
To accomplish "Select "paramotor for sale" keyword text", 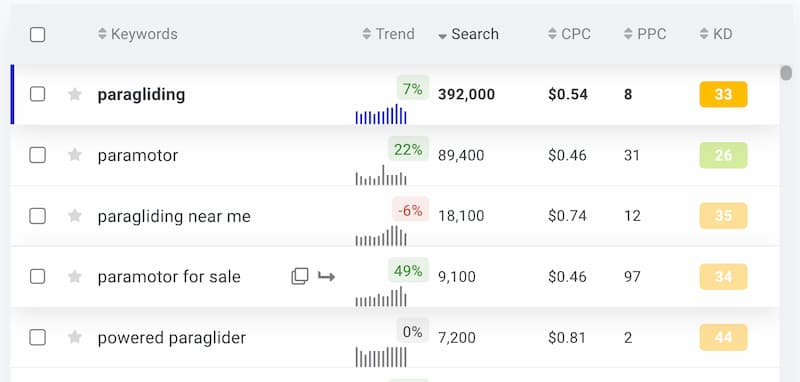I will (x=169, y=277).
